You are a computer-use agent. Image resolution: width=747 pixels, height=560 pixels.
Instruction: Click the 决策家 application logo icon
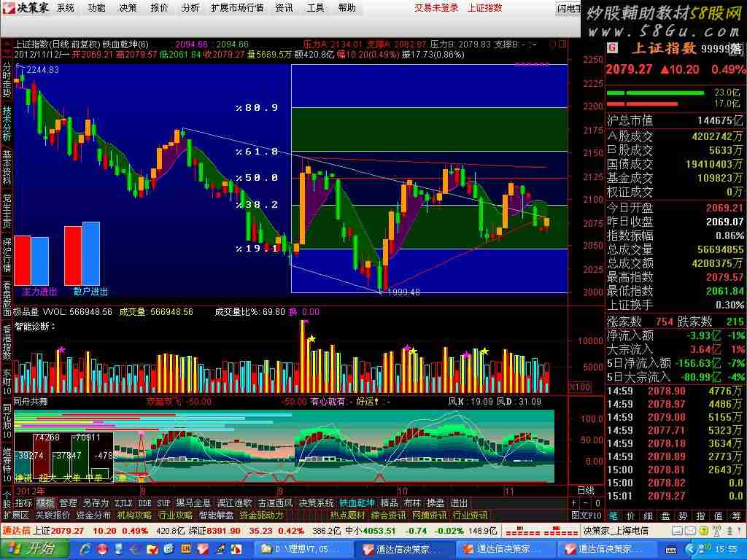click(9, 7)
